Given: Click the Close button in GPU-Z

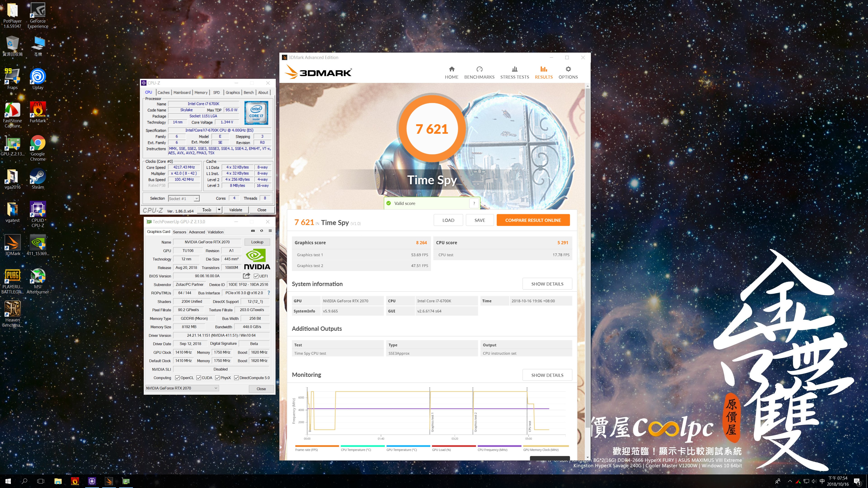Looking at the screenshot, I should point(261,389).
